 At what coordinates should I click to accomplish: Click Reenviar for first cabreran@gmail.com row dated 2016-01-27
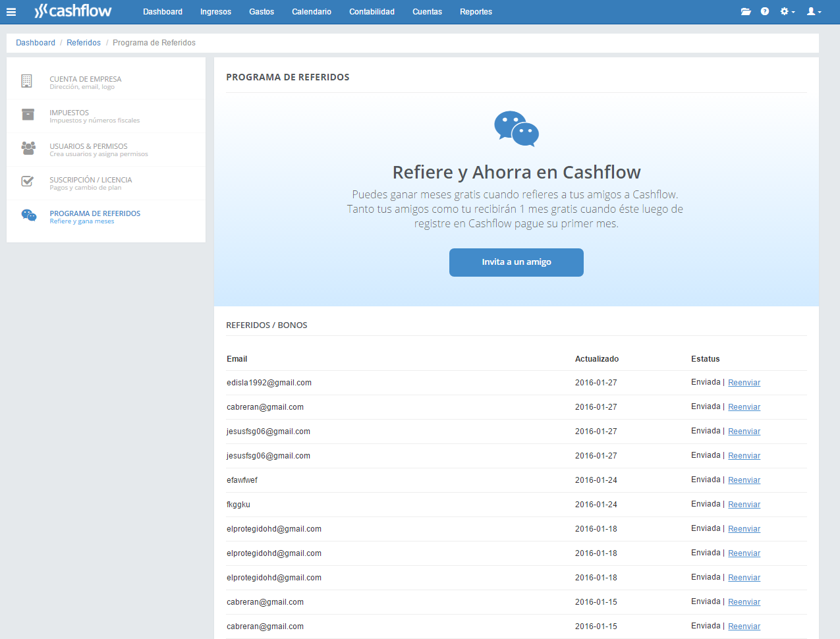(744, 407)
